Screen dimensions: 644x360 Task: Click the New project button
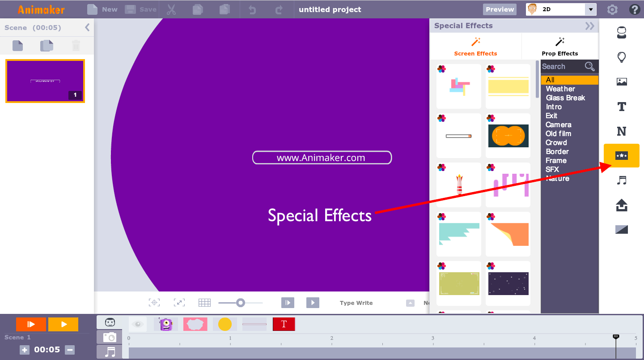[x=102, y=9]
